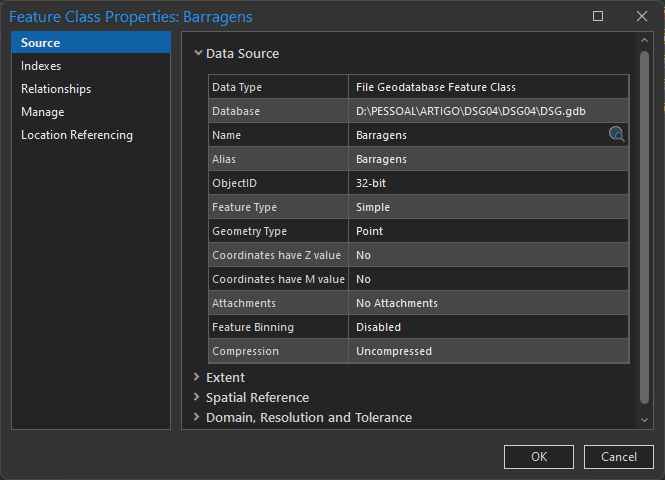Maximize the Feature Class Properties dialog
This screenshot has height=480, width=665.
point(598,16)
